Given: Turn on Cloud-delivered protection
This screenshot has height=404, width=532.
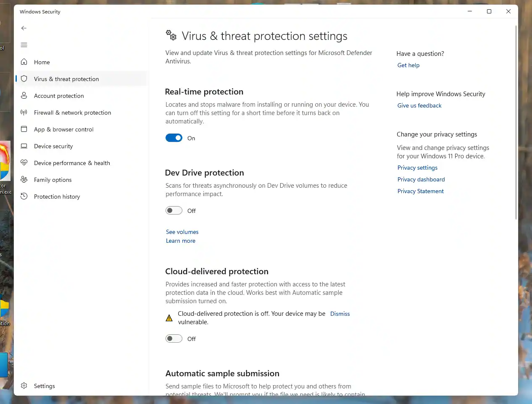Looking at the screenshot, I should (x=174, y=338).
